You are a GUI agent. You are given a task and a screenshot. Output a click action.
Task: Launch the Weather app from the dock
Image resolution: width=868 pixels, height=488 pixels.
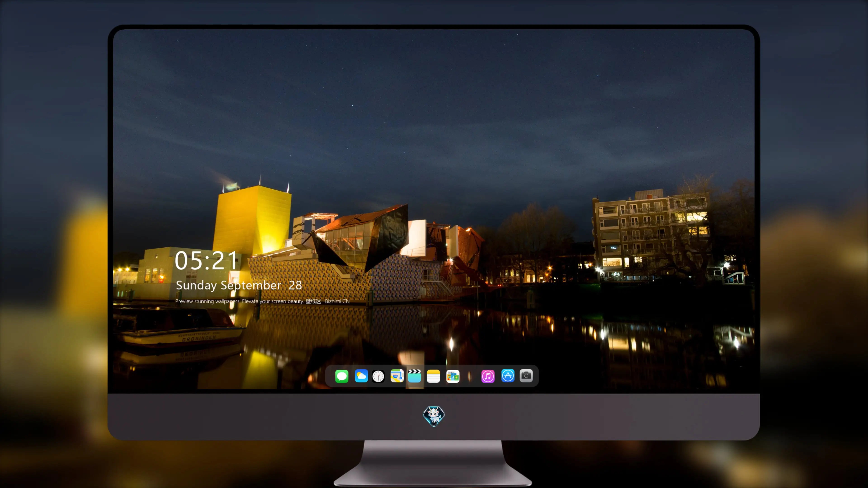(x=361, y=376)
